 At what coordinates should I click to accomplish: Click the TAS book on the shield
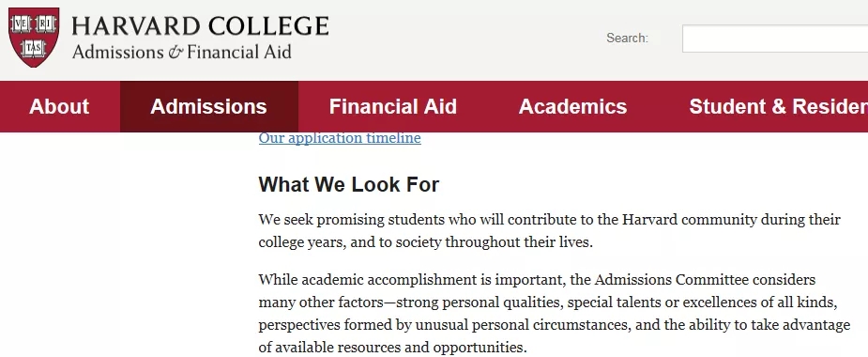(x=33, y=49)
